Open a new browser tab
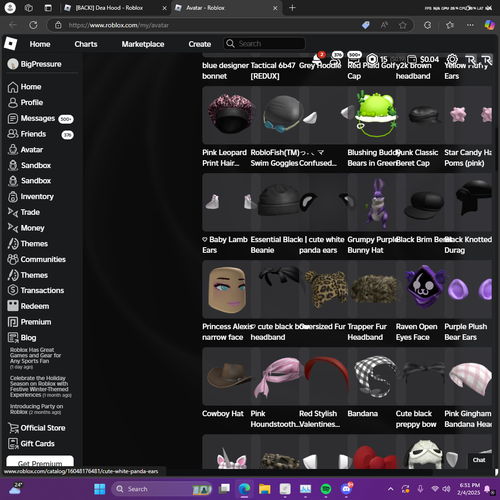This screenshot has height=500, width=500. (x=292, y=8)
